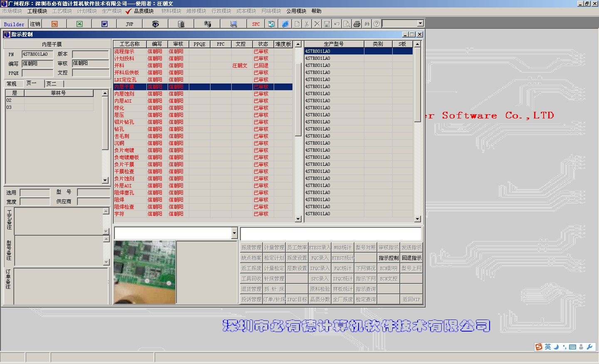Click the database cylinder toolbar icon

[x=181, y=24]
